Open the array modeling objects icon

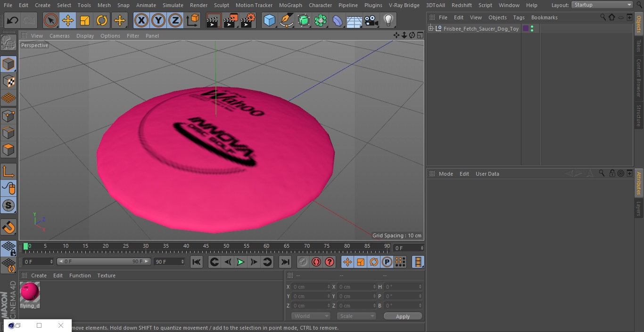coord(321,21)
